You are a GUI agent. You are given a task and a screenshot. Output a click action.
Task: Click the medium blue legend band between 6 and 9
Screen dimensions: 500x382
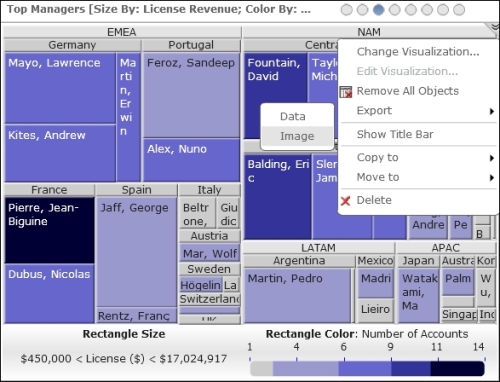365,369
